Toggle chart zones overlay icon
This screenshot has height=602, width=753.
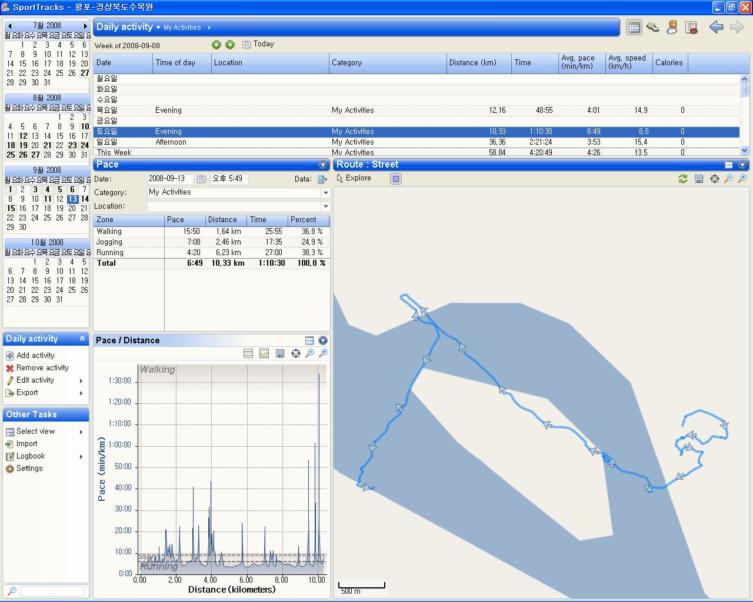264,353
